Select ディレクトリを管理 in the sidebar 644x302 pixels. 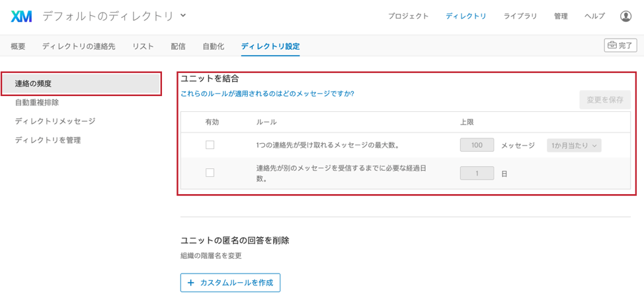click(x=48, y=140)
